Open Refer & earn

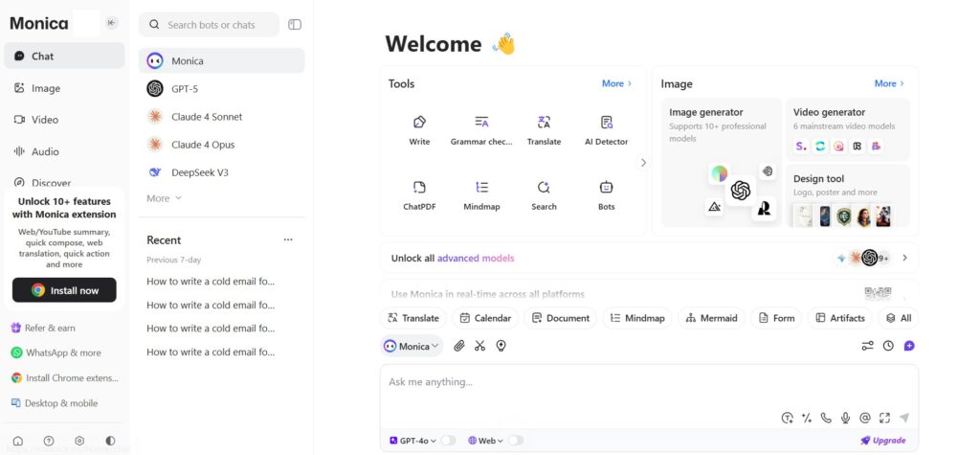tap(43, 328)
